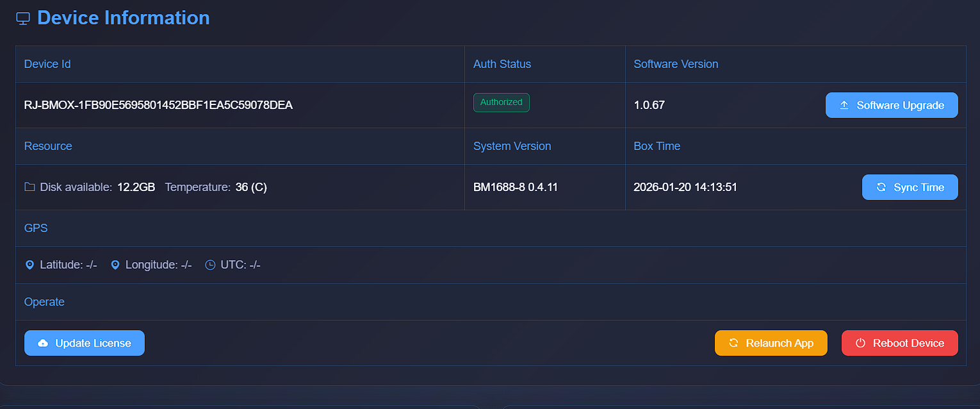The image size is (980, 409).
Task: Click the Temperature label
Action: [x=198, y=187]
